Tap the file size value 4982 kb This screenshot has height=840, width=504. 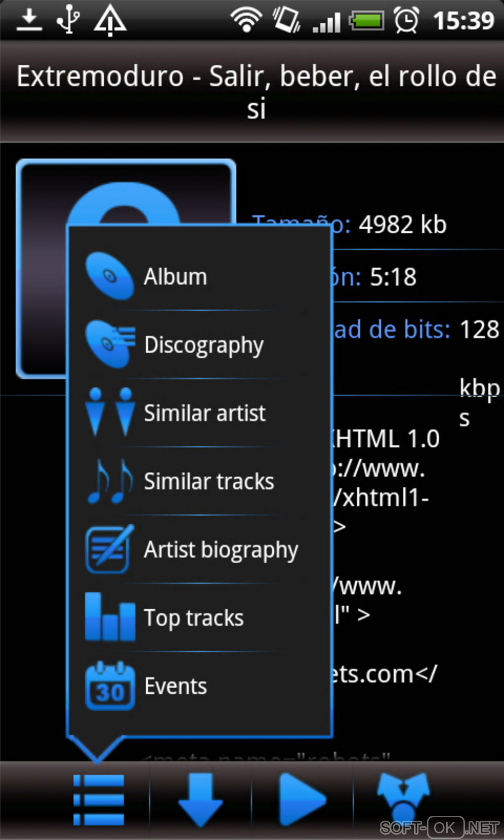pyautogui.click(x=403, y=225)
